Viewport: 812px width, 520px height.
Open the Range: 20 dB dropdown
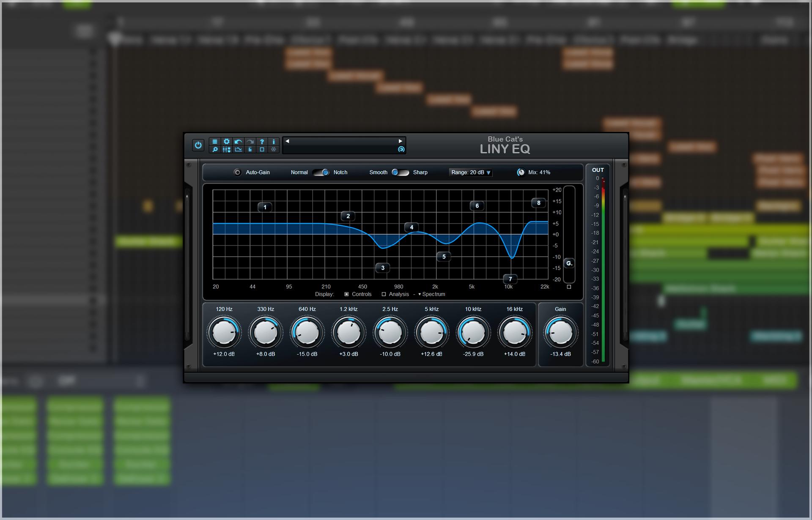point(471,172)
